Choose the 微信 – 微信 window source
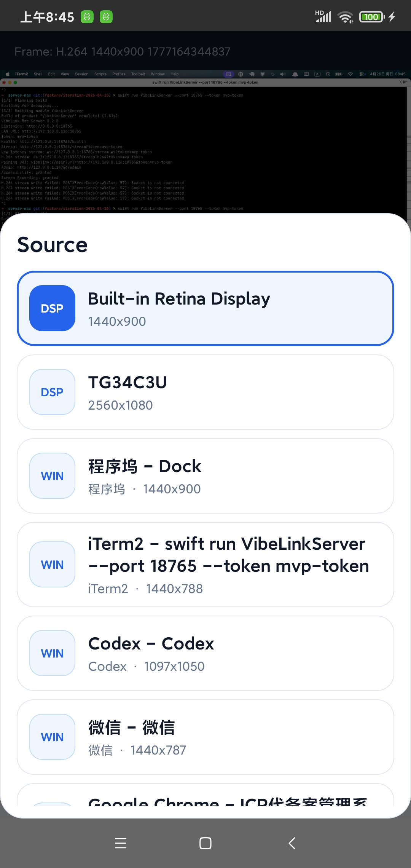This screenshot has height=868, width=411. 205,737
